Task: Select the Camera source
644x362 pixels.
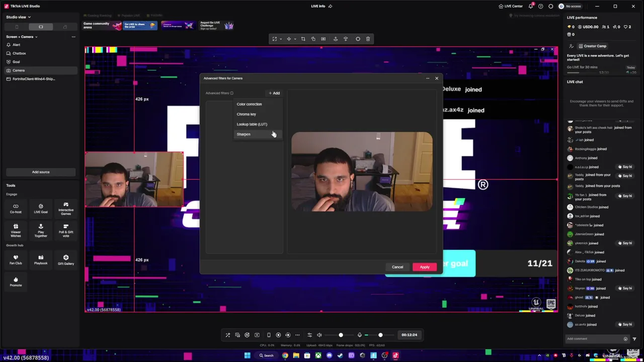Action: [x=41, y=70]
